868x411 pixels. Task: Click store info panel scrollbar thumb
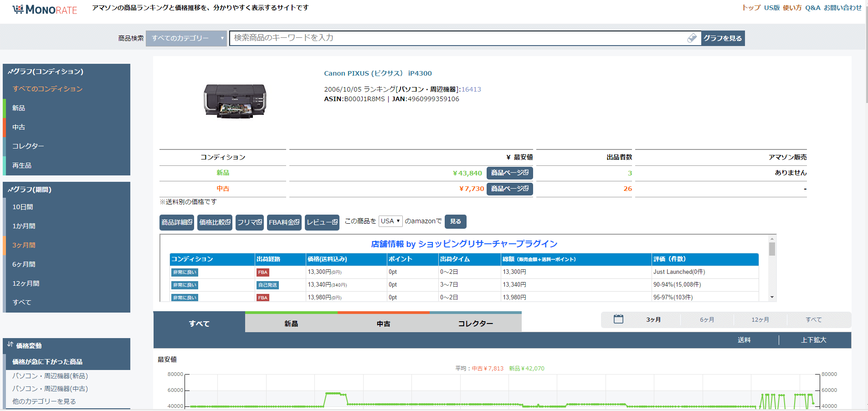[x=772, y=249]
